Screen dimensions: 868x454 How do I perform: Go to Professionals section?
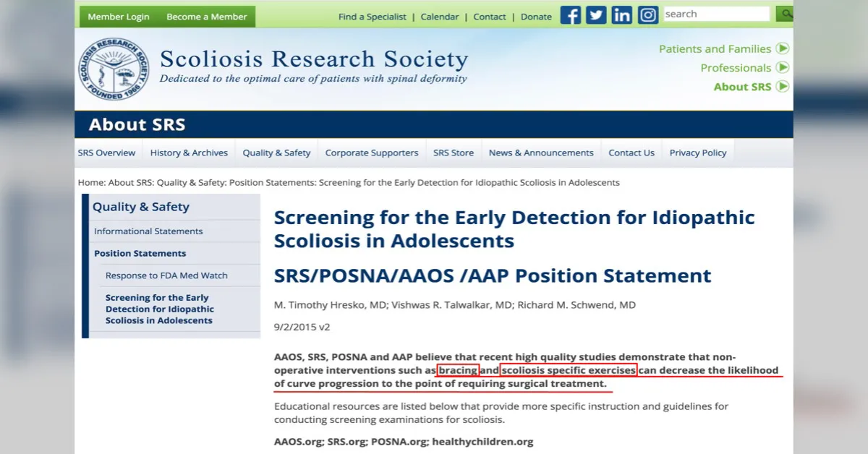point(736,67)
